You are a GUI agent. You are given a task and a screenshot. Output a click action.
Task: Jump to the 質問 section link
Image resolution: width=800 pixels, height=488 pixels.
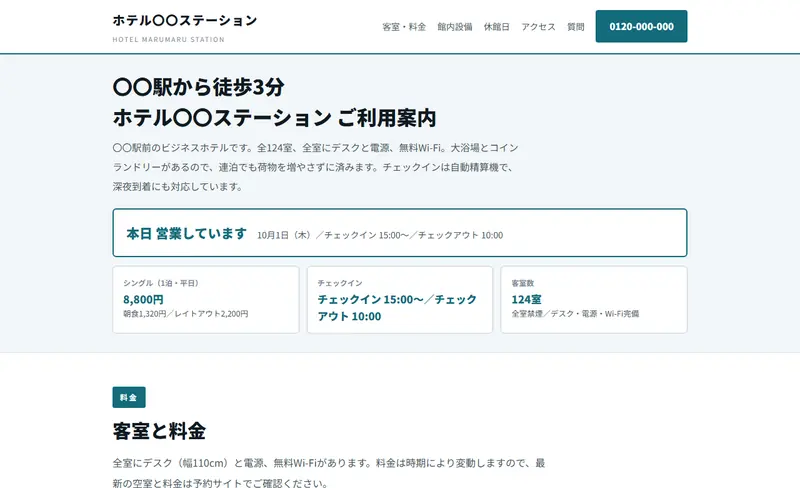click(576, 27)
